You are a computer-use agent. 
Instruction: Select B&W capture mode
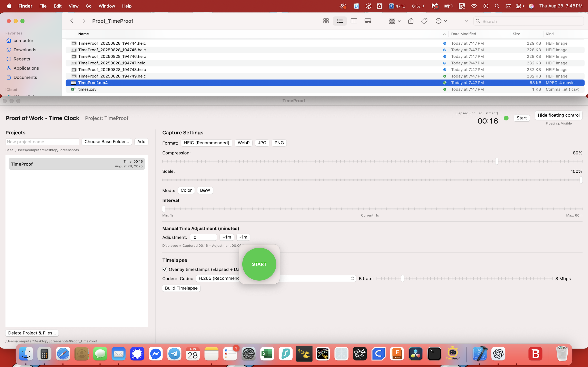205,190
